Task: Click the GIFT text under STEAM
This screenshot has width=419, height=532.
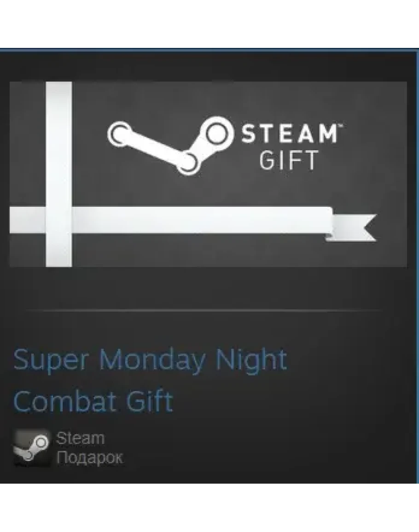Action: click(289, 160)
